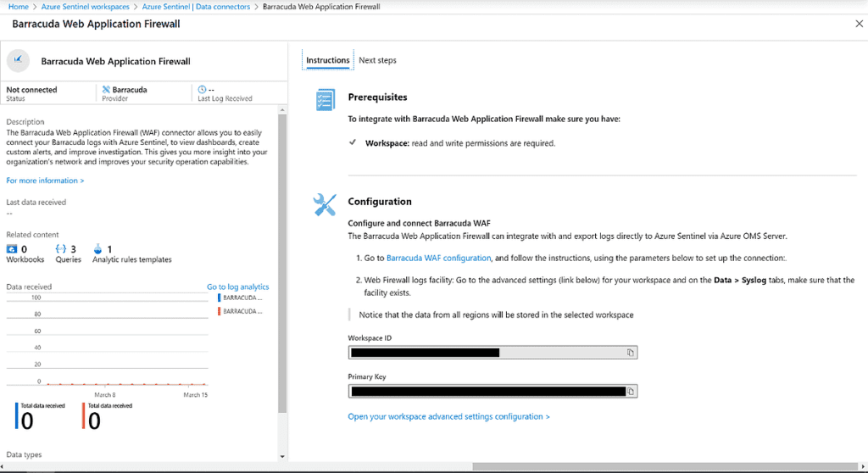The width and height of the screenshot is (868, 473).
Task: Open the For more information link
Action: tap(45, 181)
